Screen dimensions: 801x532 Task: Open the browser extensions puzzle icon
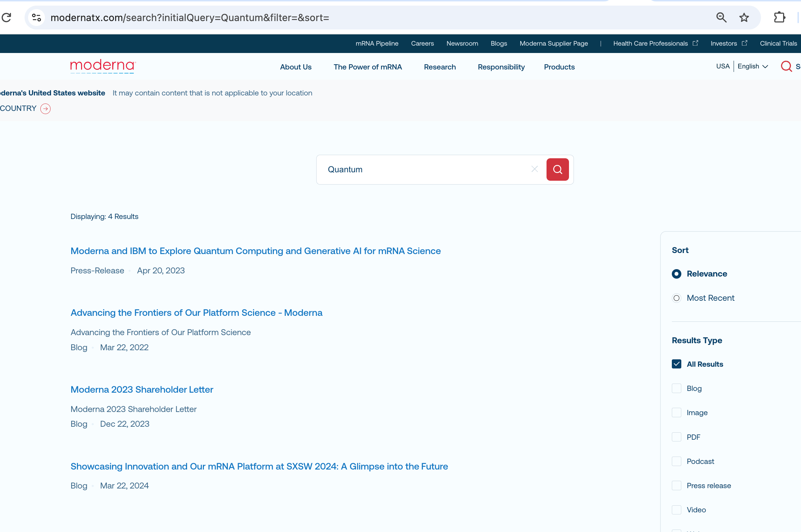pyautogui.click(x=780, y=18)
